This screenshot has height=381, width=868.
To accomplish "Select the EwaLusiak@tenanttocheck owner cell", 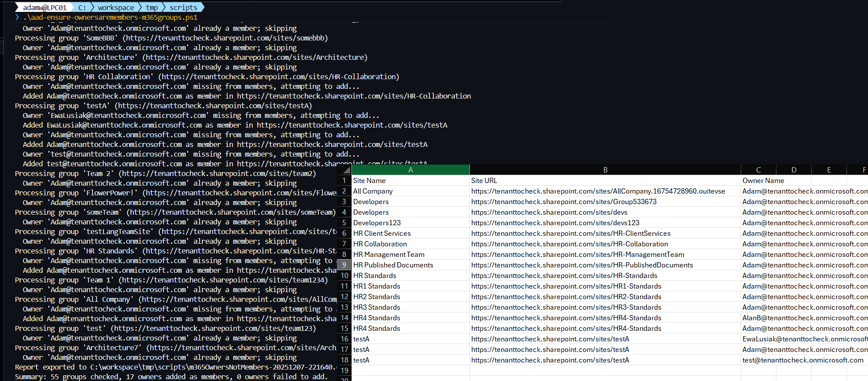I will [805, 339].
